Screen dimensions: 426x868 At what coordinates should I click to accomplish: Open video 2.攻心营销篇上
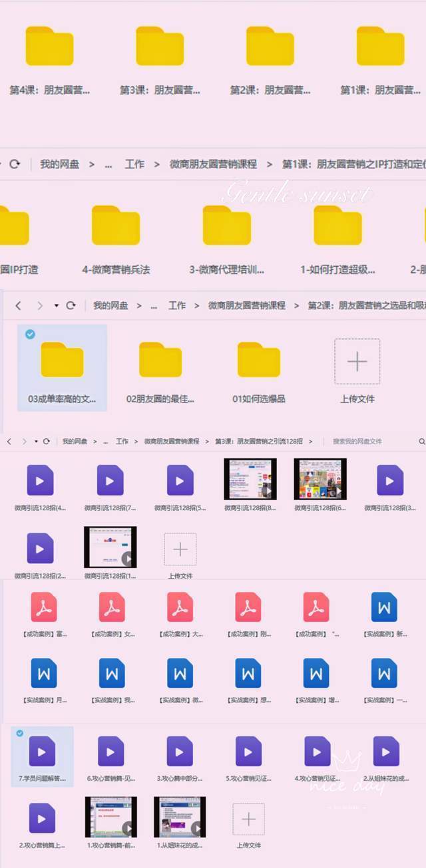[x=42, y=819]
